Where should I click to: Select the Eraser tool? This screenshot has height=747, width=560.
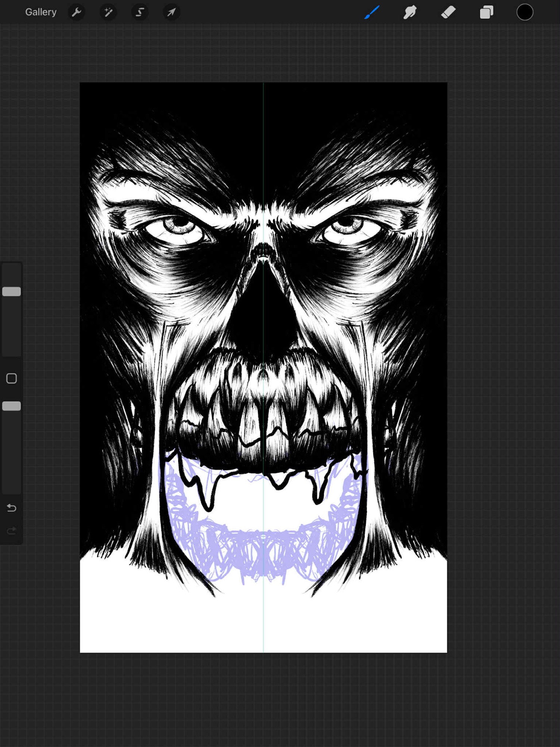coord(448,12)
